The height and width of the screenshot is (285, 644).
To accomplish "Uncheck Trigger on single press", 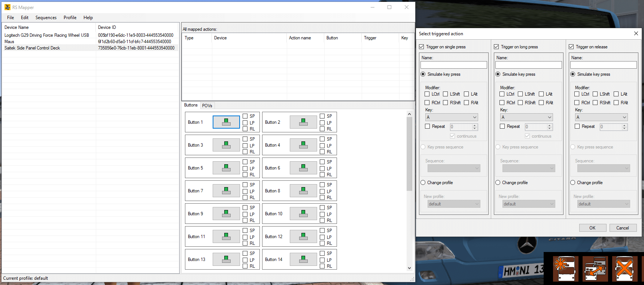I will coord(422,47).
